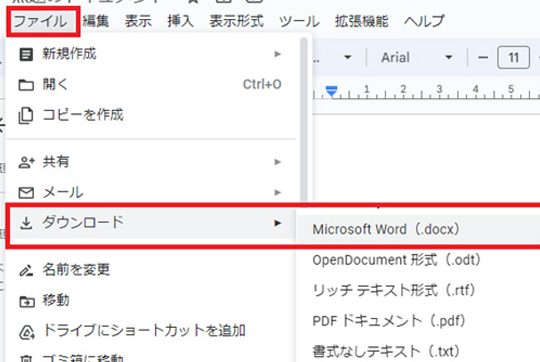Screen dimensions: 540x362
Task: Select 新規作成 menu entry text
Action: [x=69, y=54]
